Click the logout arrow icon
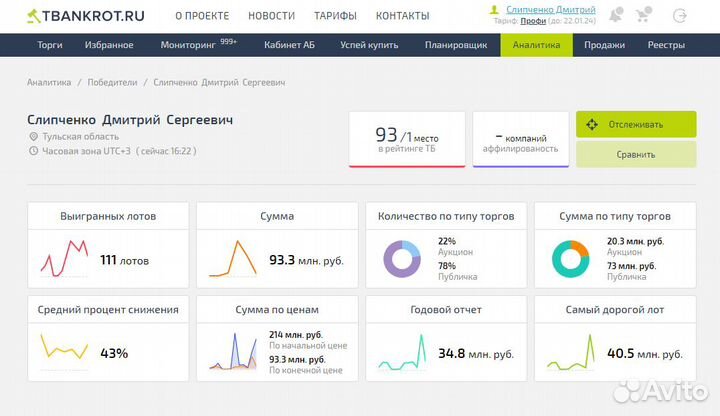This screenshot has height=416, width=720. point(680,16)
